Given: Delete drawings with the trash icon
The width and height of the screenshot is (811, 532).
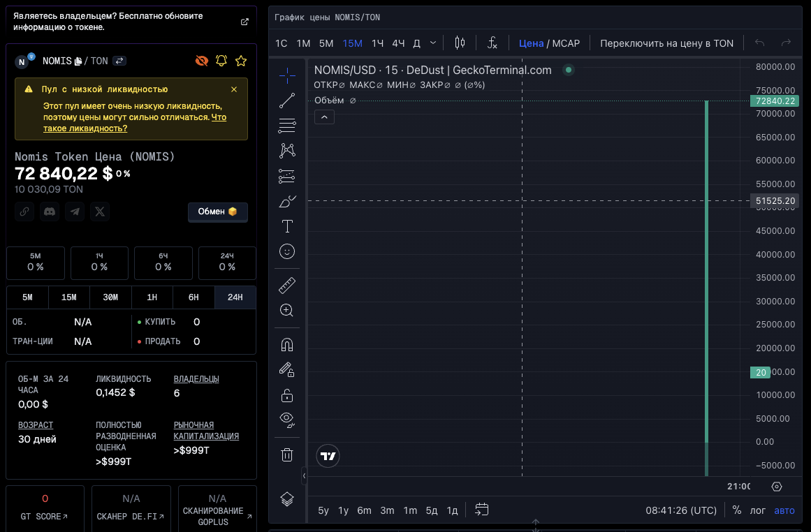Looking at the screenshot, I should [287, 455].
